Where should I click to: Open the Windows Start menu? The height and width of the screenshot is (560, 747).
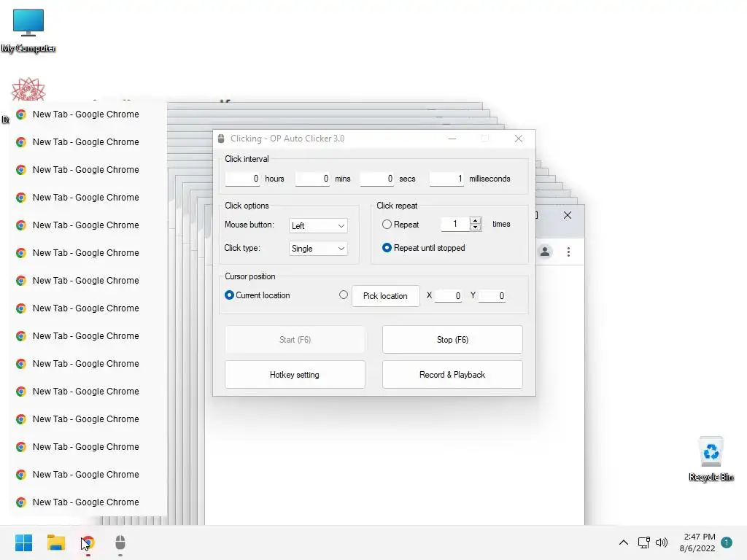pos(23,542)
